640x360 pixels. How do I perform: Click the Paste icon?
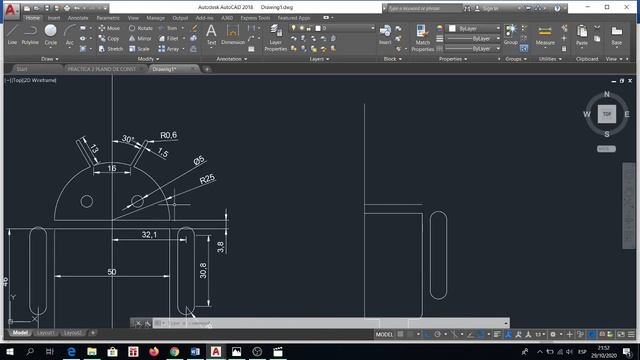click(582, 35)
